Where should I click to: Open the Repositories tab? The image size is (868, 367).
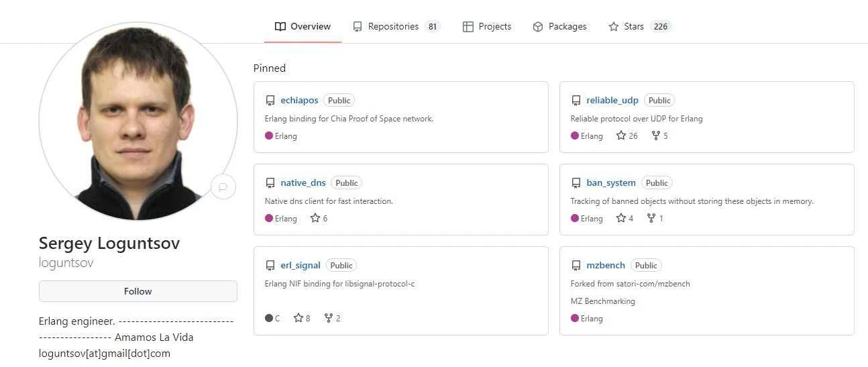point(396,27)
